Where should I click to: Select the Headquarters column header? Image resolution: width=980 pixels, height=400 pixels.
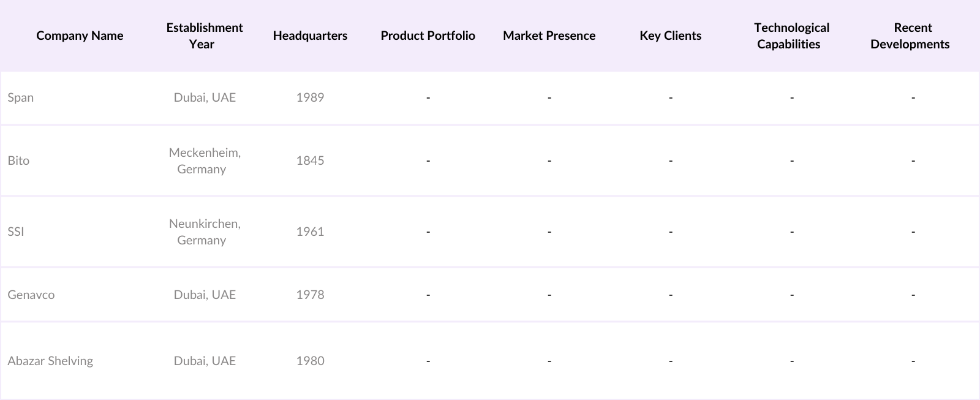(x=310, y=36)
